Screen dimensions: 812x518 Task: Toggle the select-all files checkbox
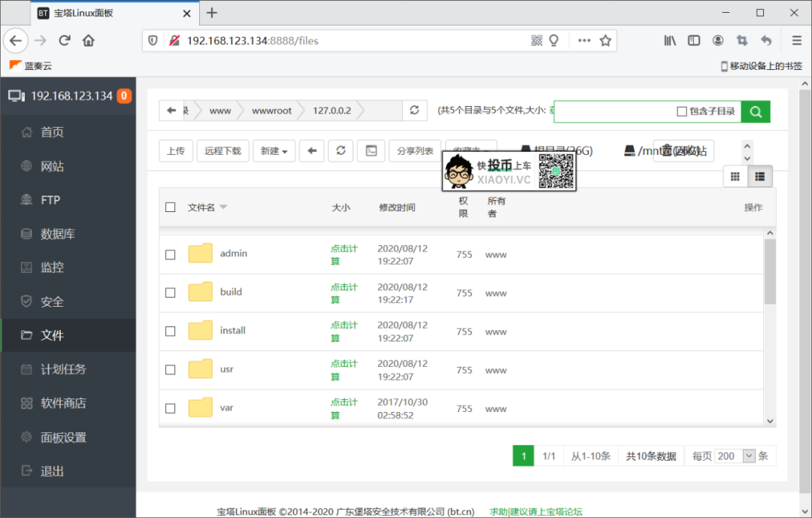171,208
